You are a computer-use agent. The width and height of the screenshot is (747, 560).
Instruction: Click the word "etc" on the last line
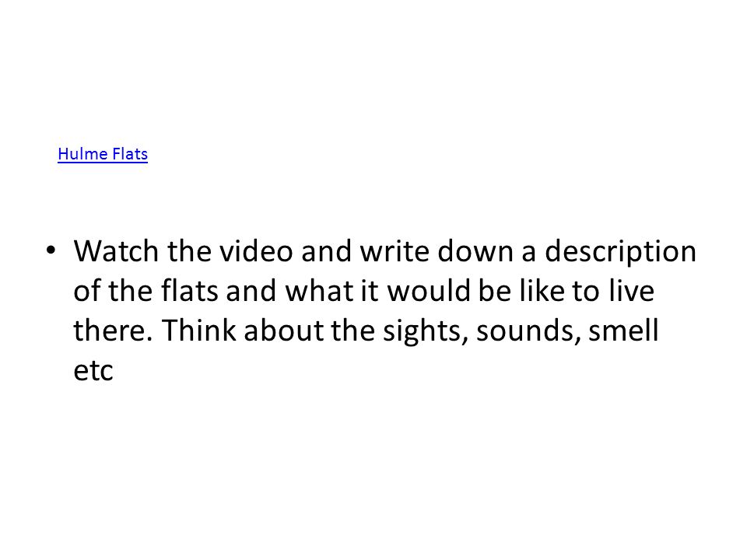[x=93, y=372]
